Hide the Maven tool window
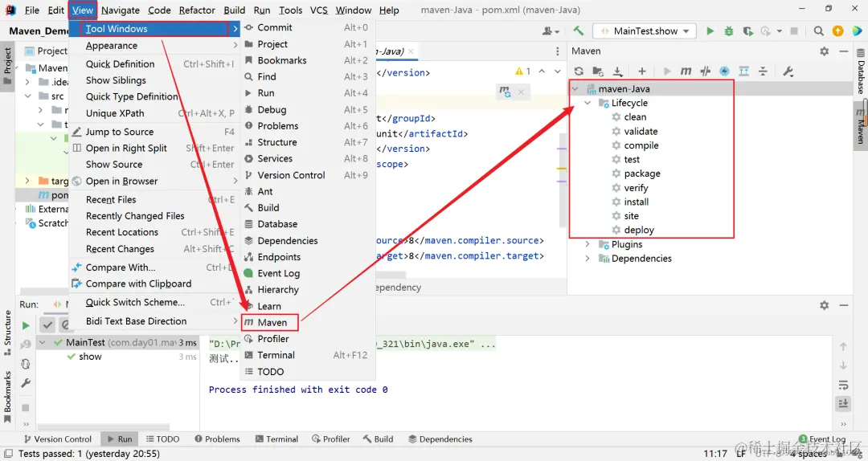 (844, 51)
